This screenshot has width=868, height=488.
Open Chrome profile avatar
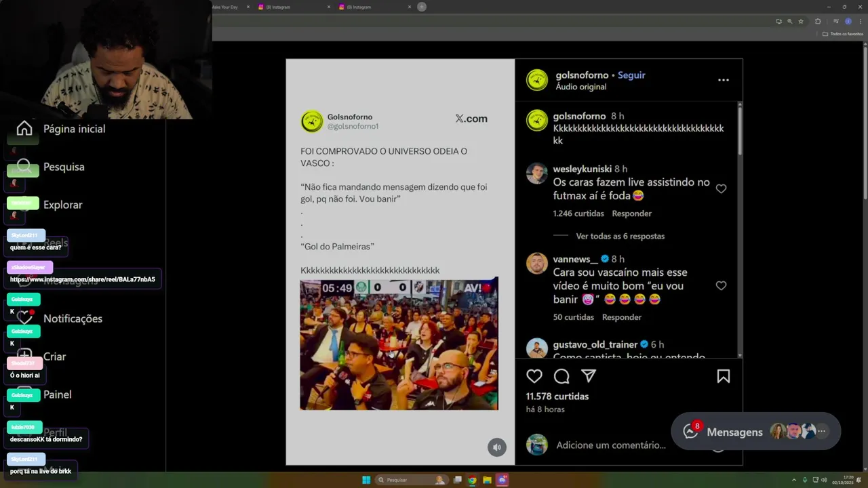pos(848,21)
